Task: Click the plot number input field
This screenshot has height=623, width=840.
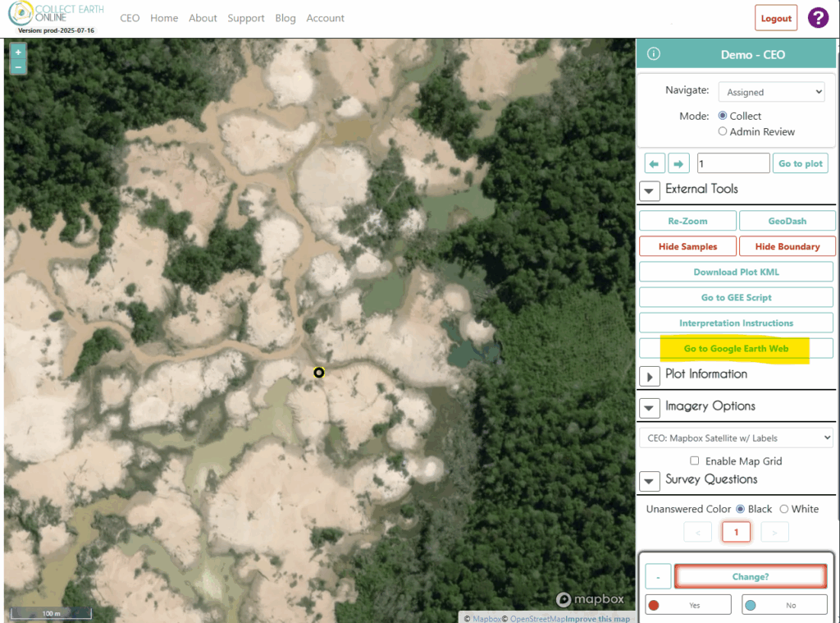Action: (733, 163)
